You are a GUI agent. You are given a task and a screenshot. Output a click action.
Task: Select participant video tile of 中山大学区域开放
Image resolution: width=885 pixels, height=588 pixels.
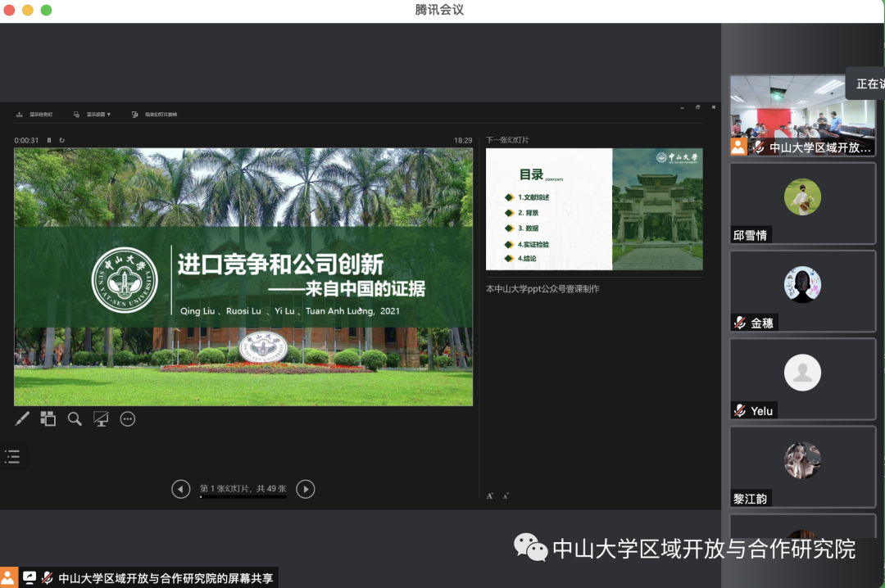coord(802,115)
